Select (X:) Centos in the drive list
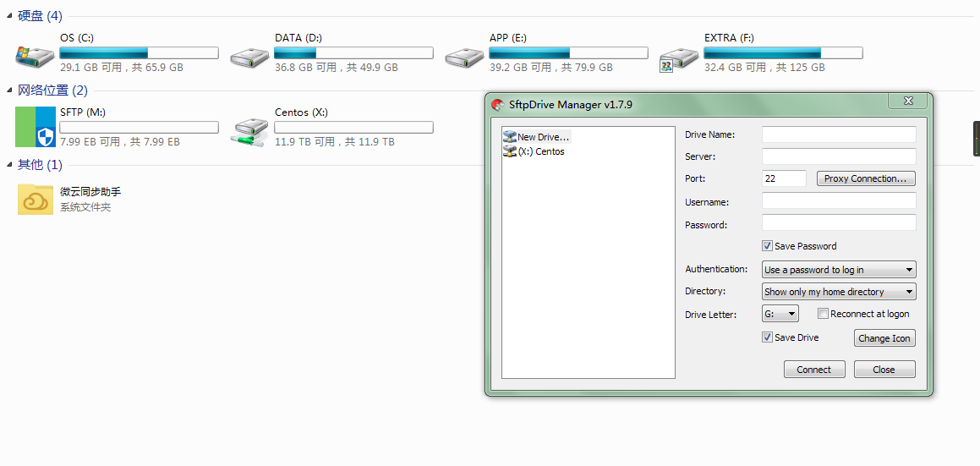Viewport: 980px width, 466px height. click(x=540, y=152)
